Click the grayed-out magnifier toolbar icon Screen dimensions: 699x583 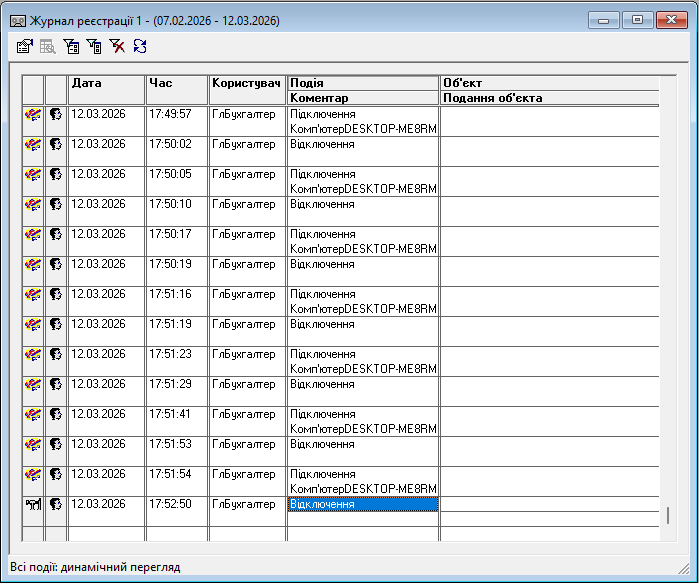point(48,46)
